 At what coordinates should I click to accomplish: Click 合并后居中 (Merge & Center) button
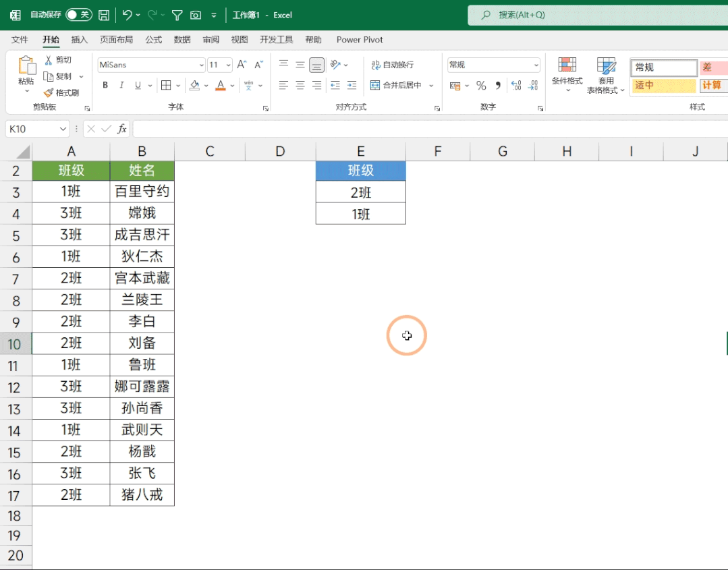pos(396,85)
